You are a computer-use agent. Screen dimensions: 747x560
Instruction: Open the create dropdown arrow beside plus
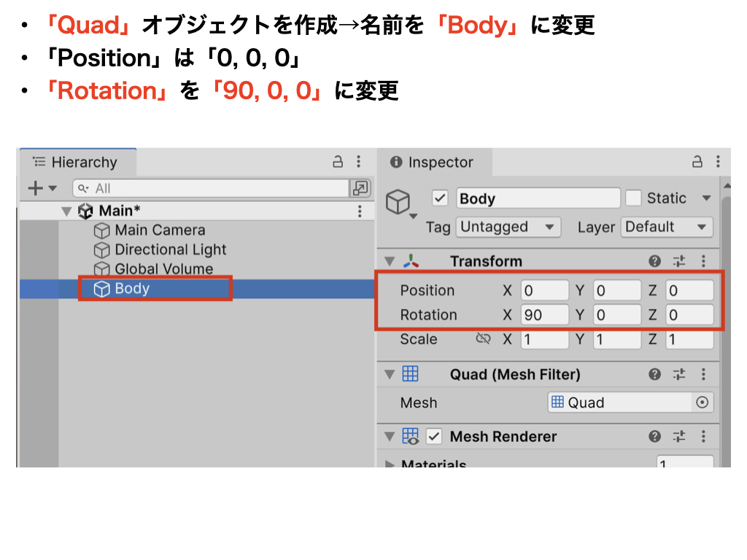pos(53,188)
